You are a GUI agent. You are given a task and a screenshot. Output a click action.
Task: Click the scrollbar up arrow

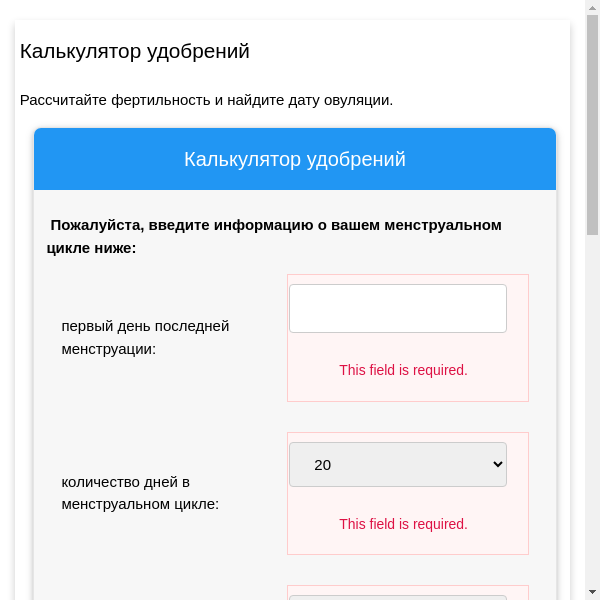tap(593, 7)
